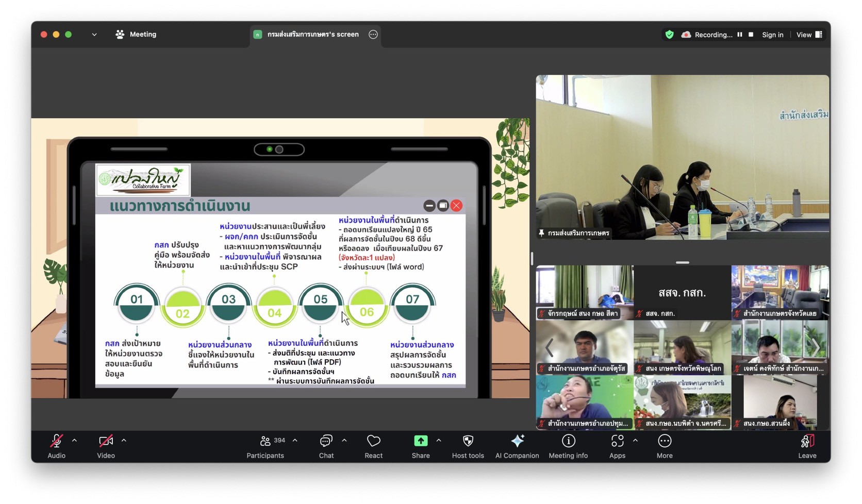Viewport: 862px width, 504px height.
Task: Pause the recording
Action: (x=740, y=35)
